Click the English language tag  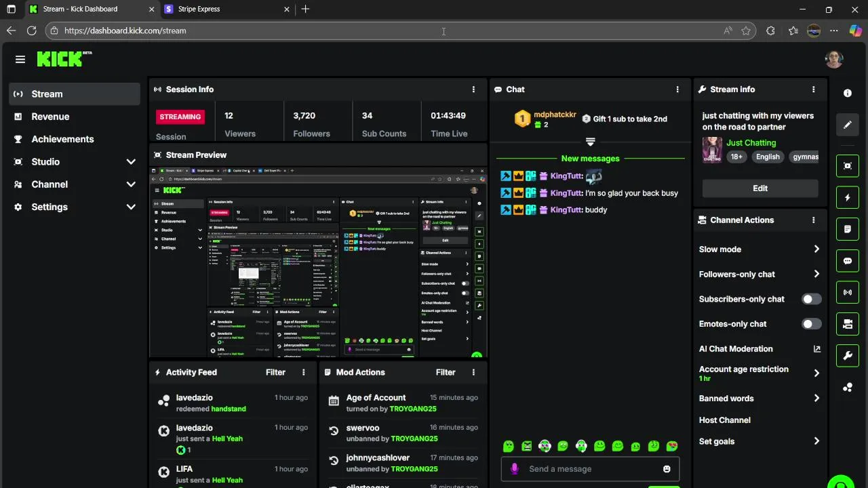(768, 157)
